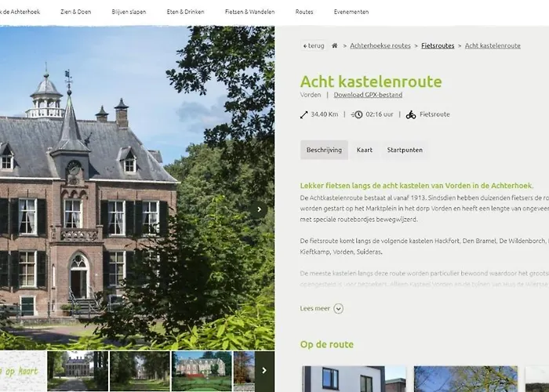Switch to the Kaart tab
This screenshot has width=549, height=392.
[x=365, y=150]
